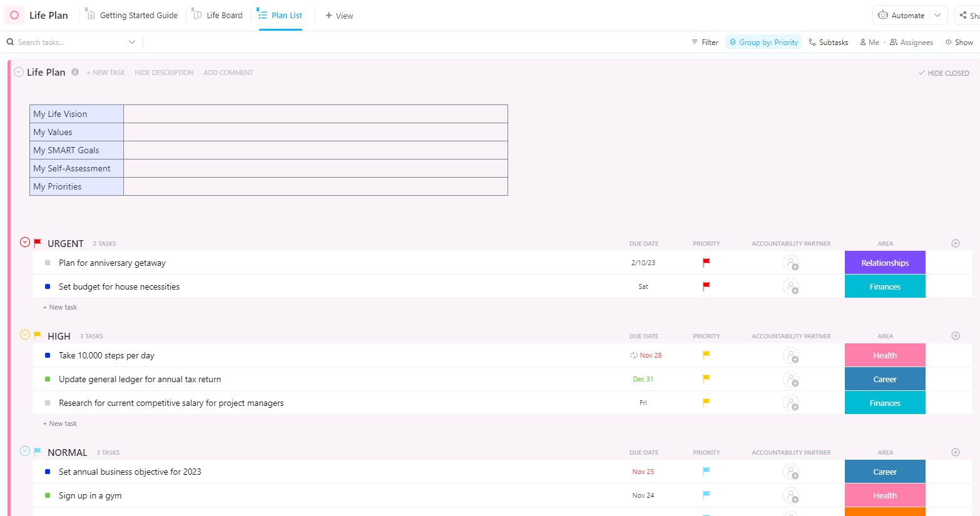Assign accountability partner for Update general ledger task
Screen dimensions: 980x516
pyautogui.click(x=791, y=380)
